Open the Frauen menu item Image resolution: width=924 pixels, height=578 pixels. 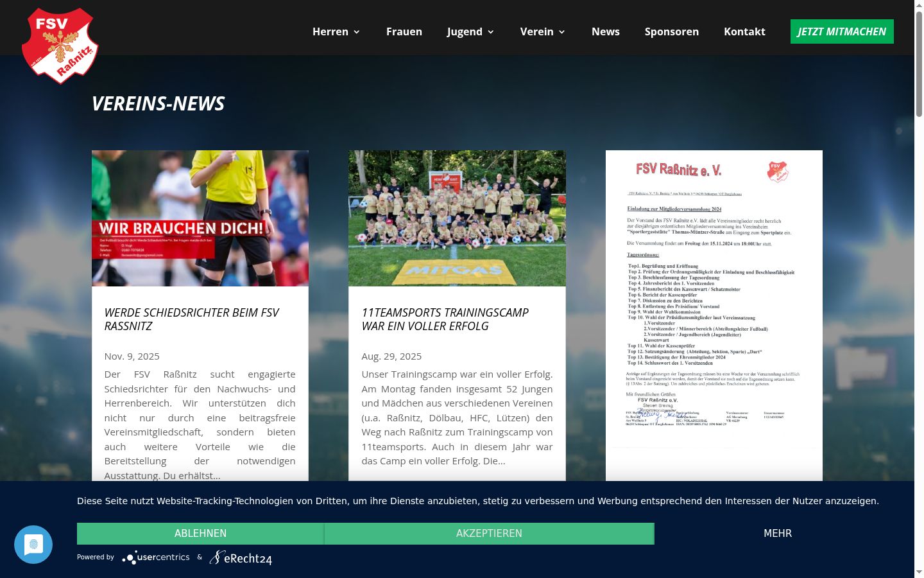click(404, 31)
